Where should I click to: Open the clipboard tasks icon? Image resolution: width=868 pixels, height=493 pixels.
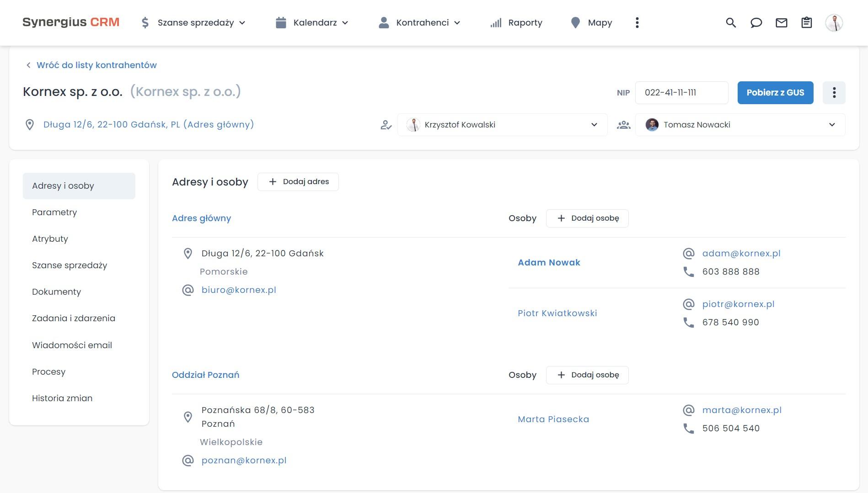click(807, 23)
